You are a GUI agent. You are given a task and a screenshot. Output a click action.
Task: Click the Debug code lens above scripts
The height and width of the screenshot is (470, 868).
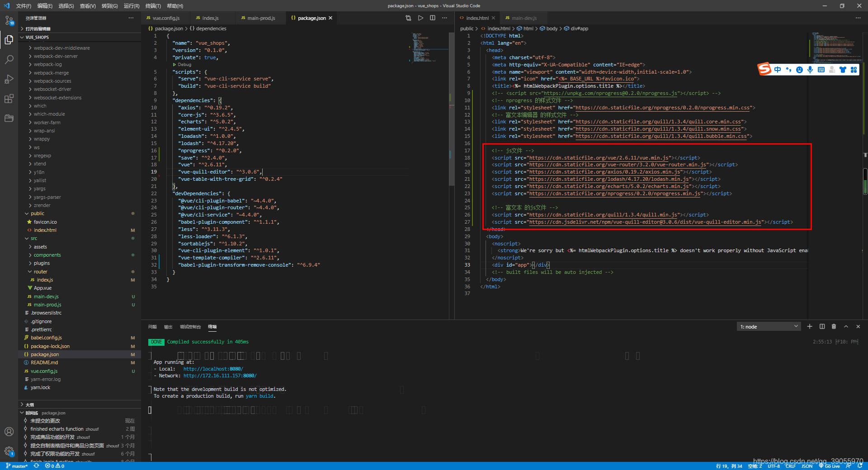point(184,65)
